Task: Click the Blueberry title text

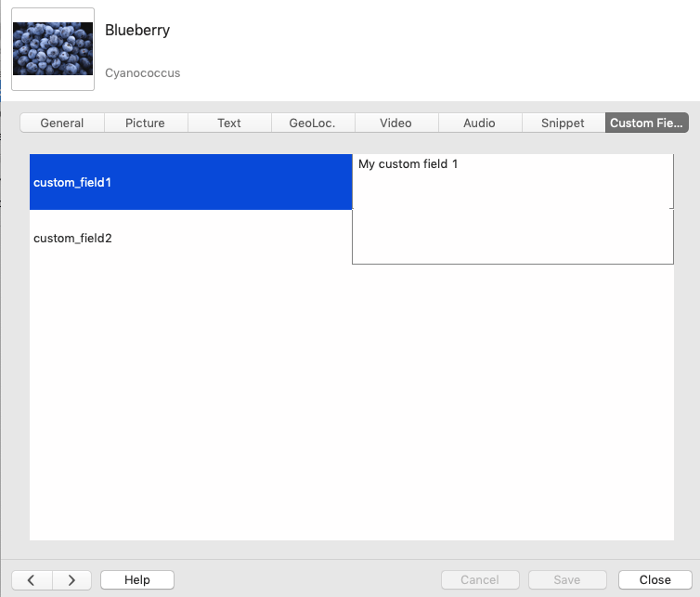Action: 137,30
